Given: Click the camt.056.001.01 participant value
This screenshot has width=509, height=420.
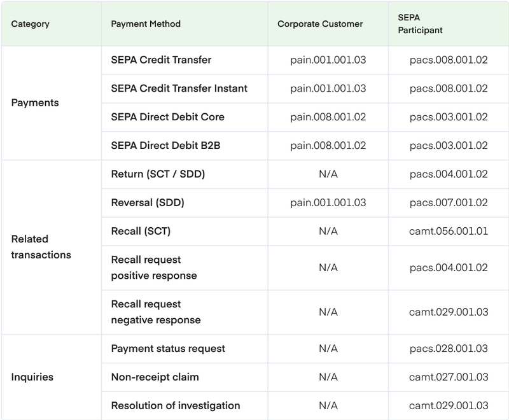Looking at the screenshot, I should point(449,231).
